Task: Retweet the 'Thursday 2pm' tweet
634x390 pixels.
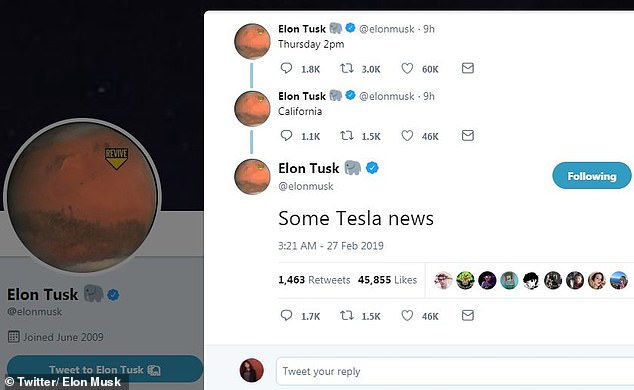Action: pos(347,68)
